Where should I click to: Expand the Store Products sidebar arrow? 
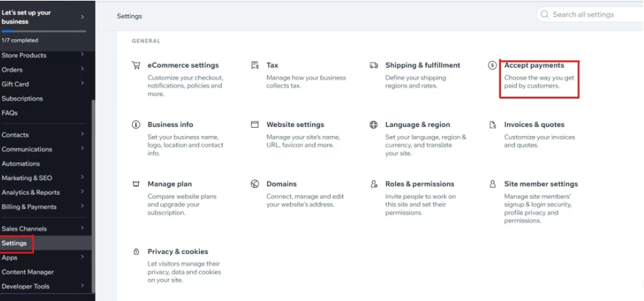82,54
